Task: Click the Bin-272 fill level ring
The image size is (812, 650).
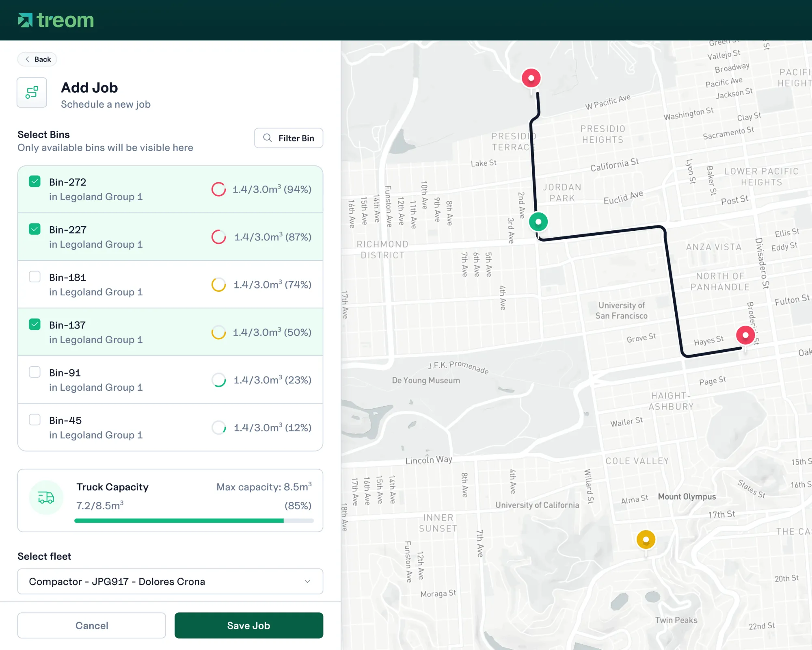Action: coord(218,189)
